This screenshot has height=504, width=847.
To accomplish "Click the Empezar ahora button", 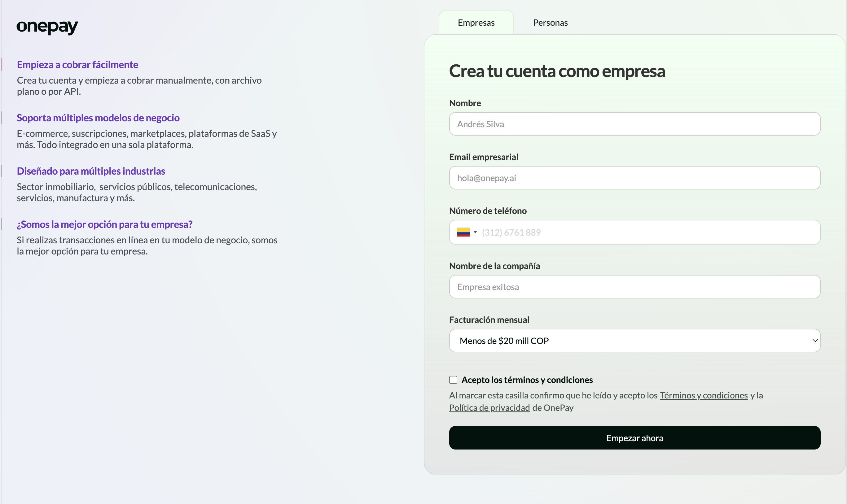I will pos(635,438).
